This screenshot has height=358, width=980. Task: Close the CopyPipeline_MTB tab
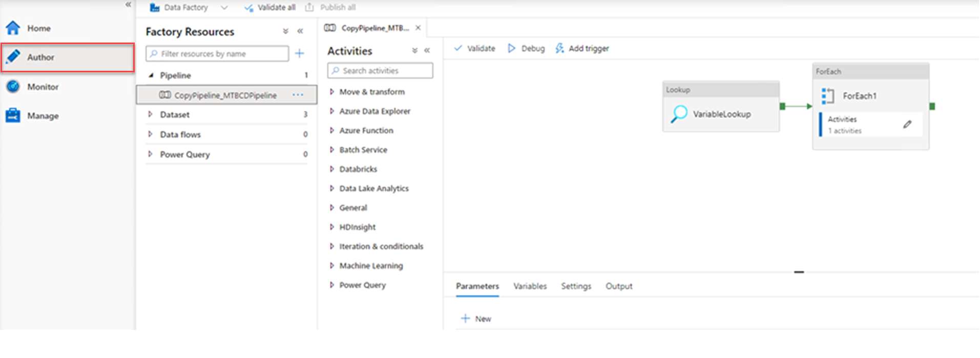[x=418, y=28]
